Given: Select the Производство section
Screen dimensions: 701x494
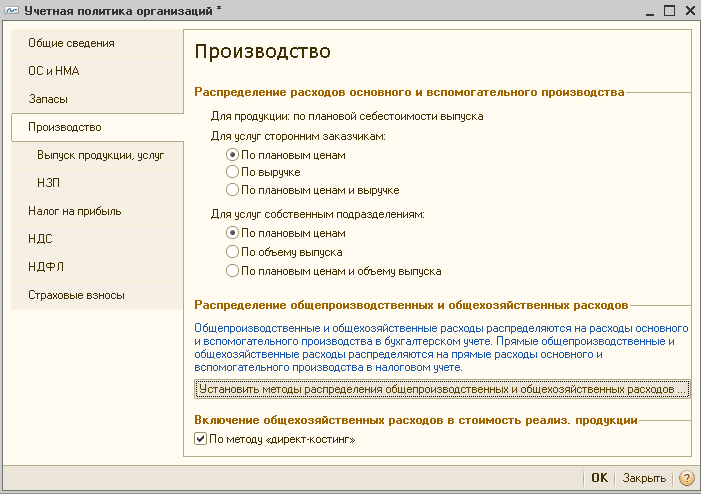Looking at the screenshot, I should (97, 127).
